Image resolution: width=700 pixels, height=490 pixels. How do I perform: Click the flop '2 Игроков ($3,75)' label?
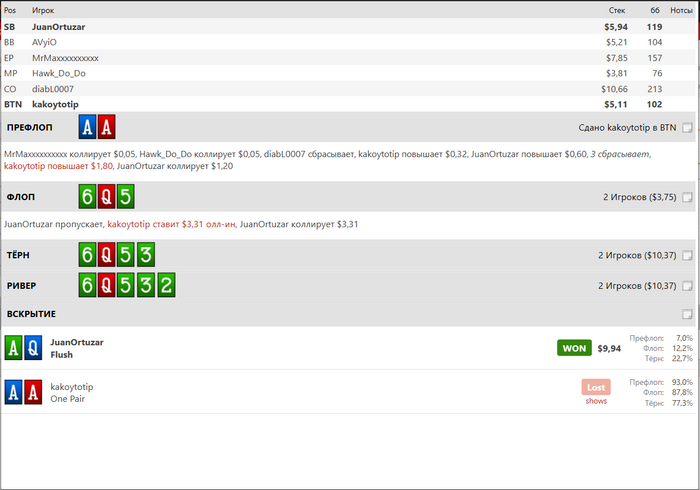tap(640, 197)
